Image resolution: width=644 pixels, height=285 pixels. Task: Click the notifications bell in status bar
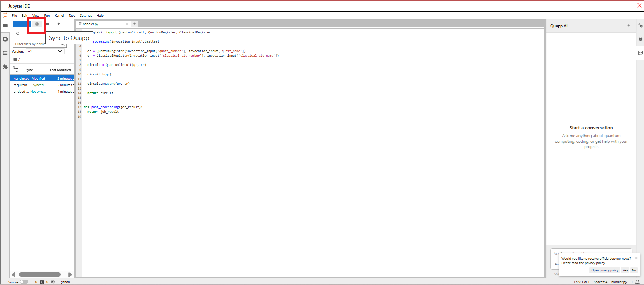coord(637,282)
